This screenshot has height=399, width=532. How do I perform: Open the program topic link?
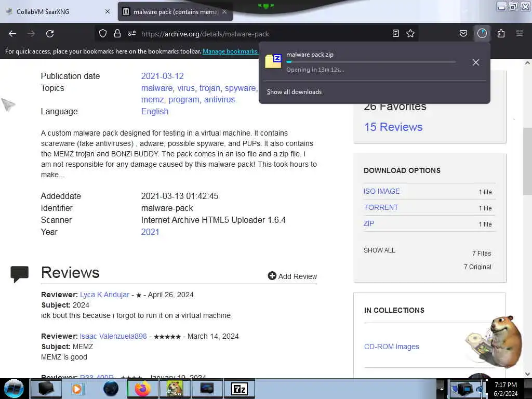[184, 100]
